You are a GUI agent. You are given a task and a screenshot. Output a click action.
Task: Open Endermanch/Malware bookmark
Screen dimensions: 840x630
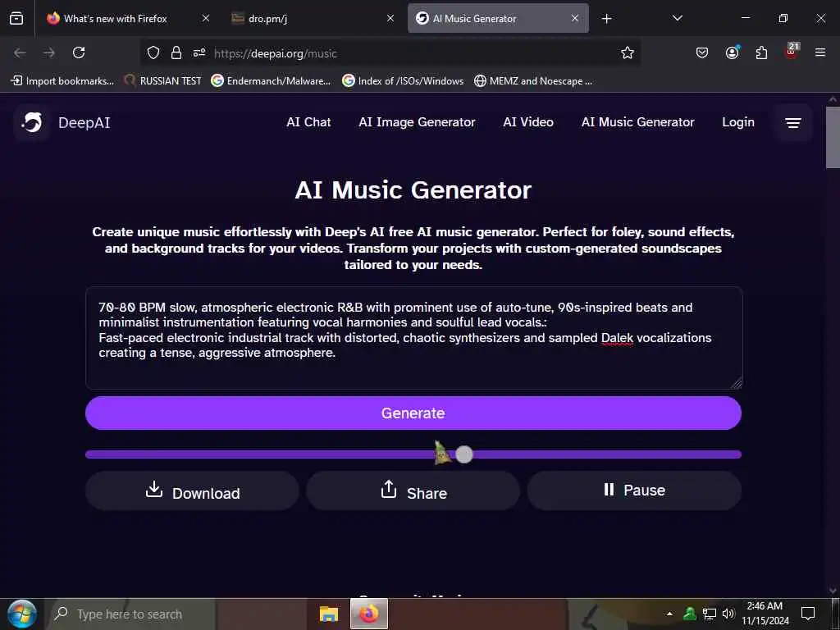[271, 81]
